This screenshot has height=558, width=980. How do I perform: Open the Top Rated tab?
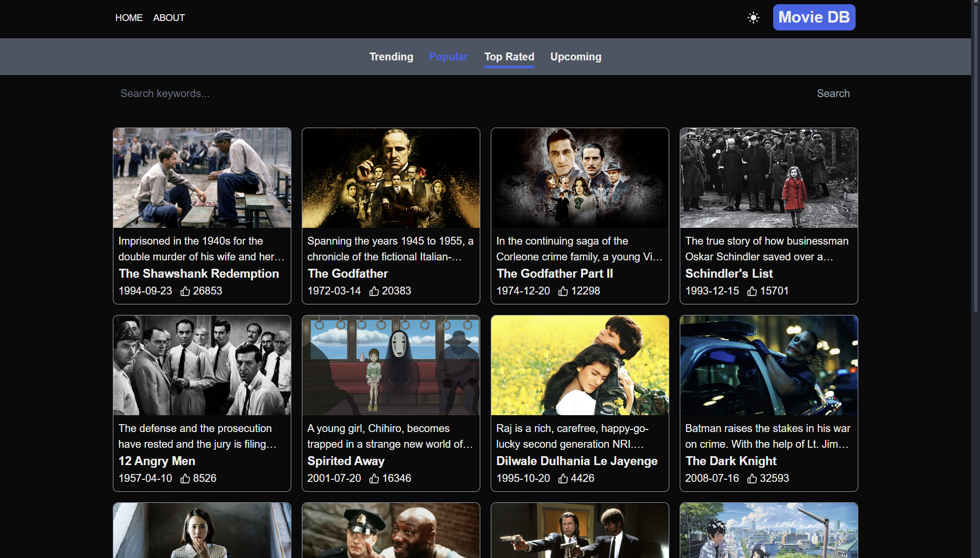[x=509, y=57]
